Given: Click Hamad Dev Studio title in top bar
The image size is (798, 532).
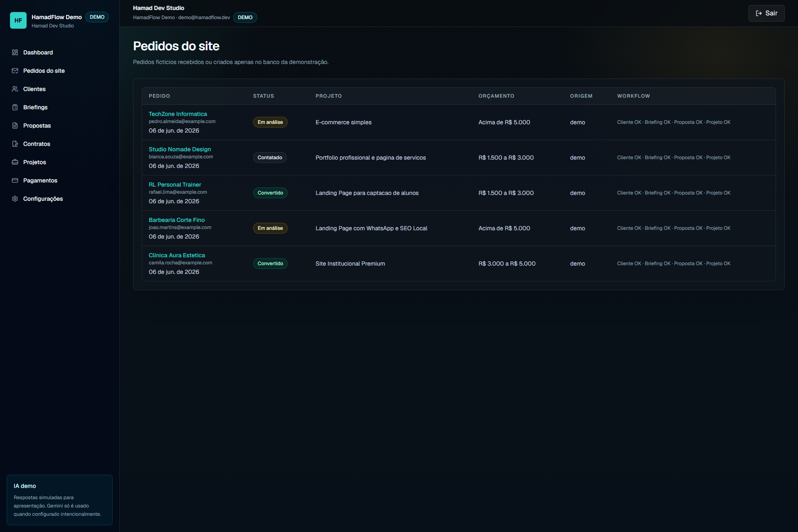Looking at the screenshot, I should (x=158, y=8).
